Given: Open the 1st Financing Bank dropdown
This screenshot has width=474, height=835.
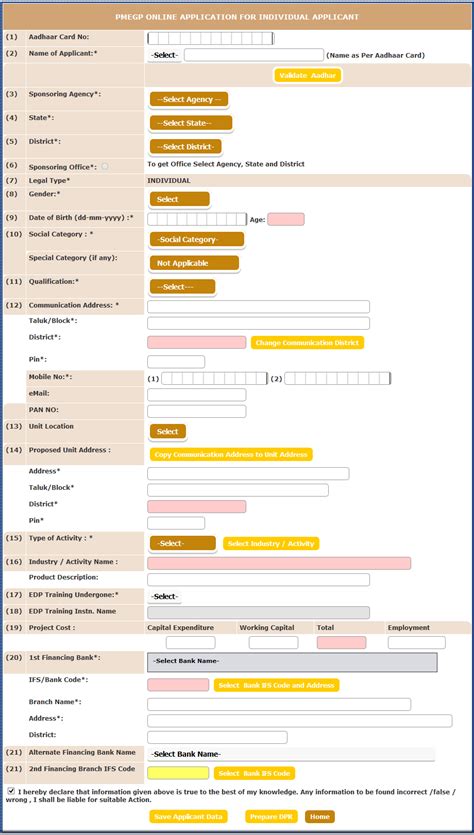Looking at the screenshot, I should click(292, 661).
